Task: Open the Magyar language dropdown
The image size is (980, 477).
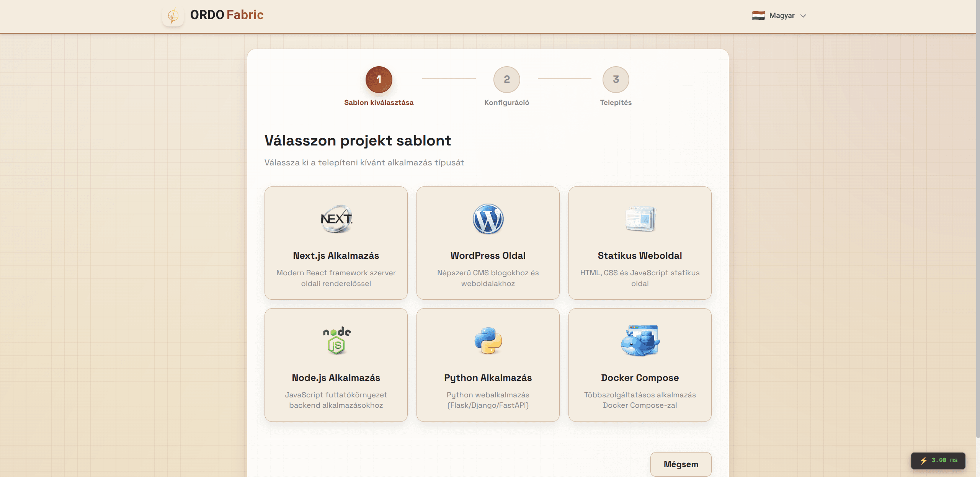Action: (x=781, y=16)
